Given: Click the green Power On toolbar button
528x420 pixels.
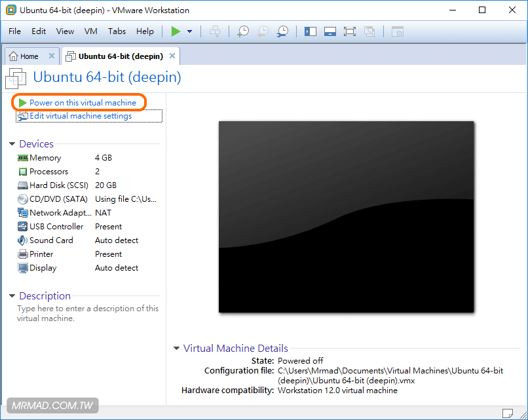Looking at the screenshot, I should pos(175,31).
